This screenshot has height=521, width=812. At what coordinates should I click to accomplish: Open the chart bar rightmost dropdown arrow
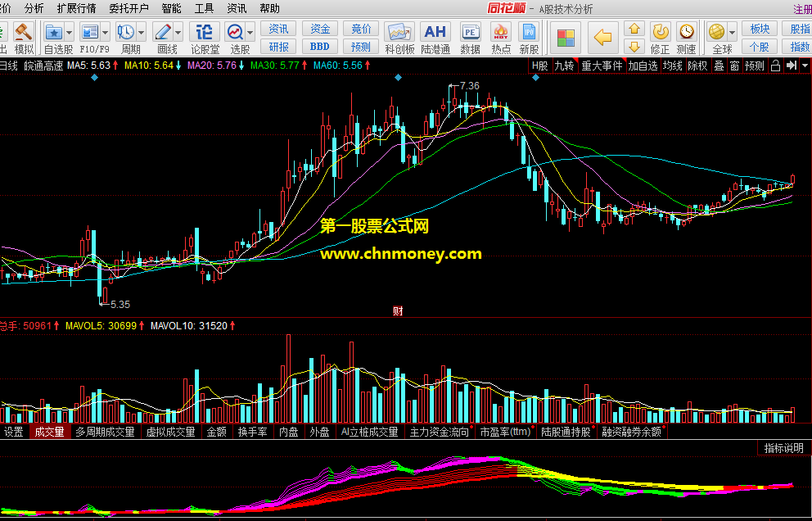coord(805,66)
